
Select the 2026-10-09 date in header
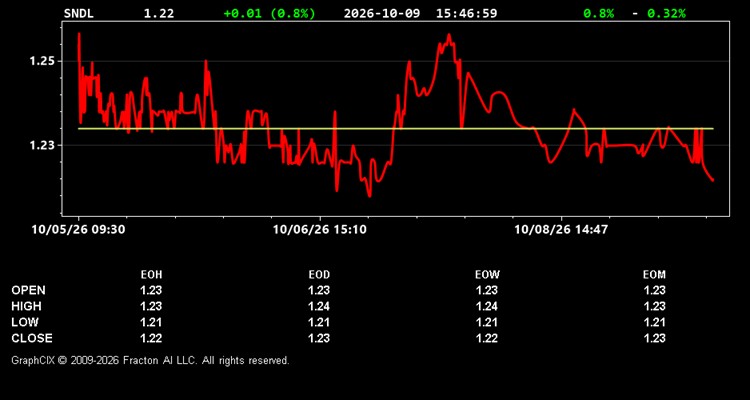(x=382, y=13)
